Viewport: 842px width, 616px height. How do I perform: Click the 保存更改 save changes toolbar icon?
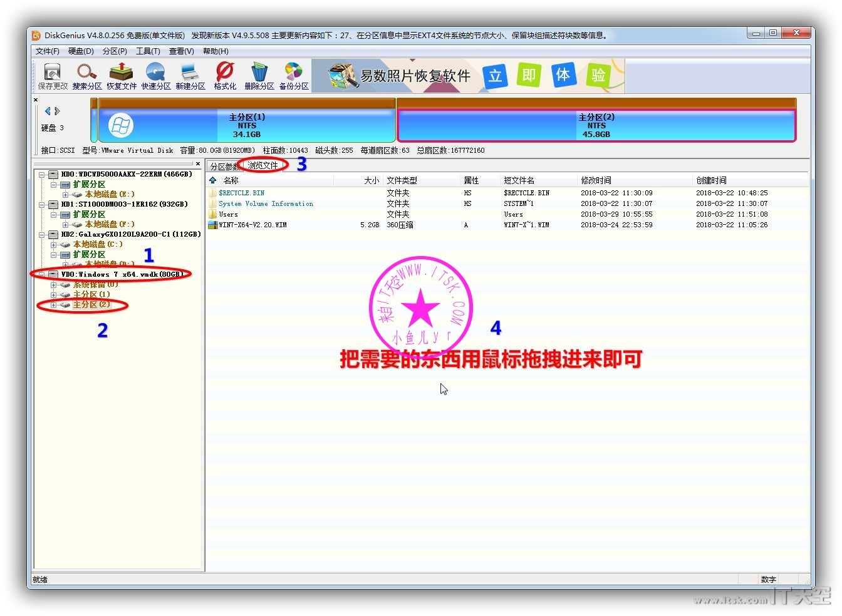pos(52,76)
